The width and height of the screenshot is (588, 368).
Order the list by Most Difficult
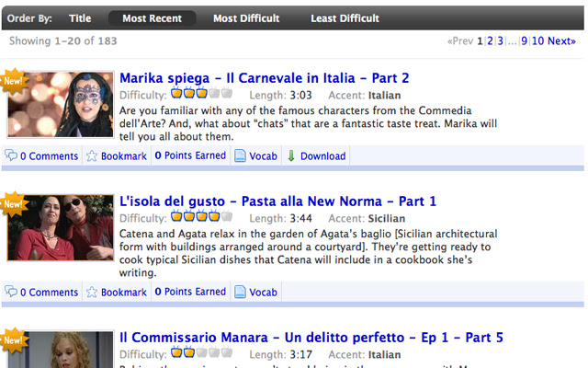(x=246, y=18)
